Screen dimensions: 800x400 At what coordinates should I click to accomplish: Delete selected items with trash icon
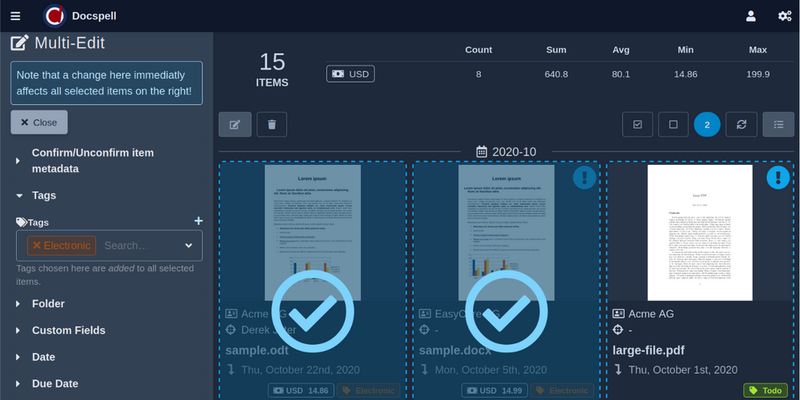click(x=272, y=124)
